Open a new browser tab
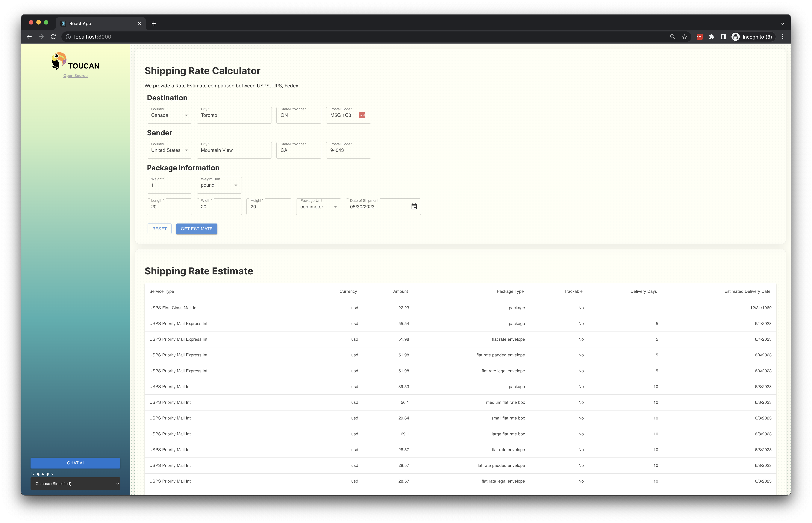 (154, 23)
